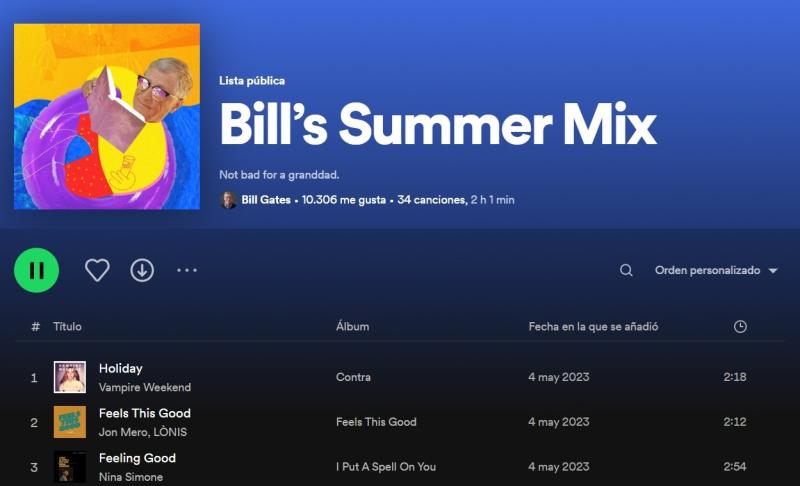Like the playlist with the heart icon

point(97,270)
